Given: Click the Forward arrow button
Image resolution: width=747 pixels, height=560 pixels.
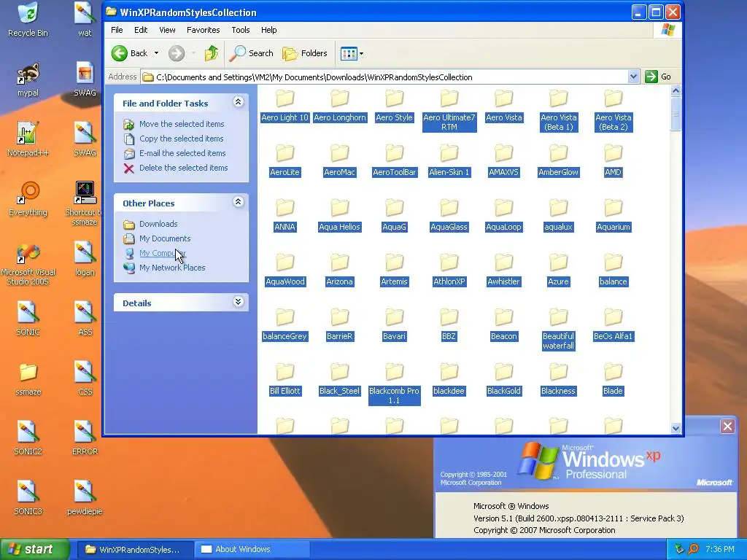Looking at the screenshot, I should tap(177, 53).
